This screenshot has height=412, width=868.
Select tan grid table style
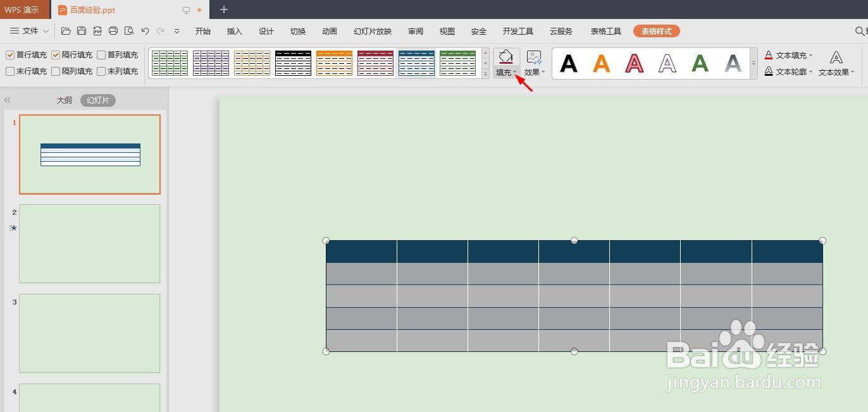[252, 63]
